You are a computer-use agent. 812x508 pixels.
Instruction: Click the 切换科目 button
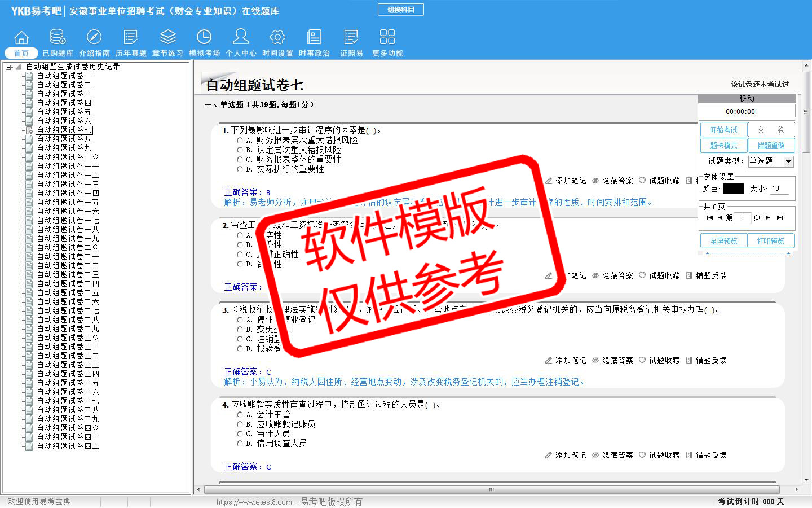(x=400, y=10)
